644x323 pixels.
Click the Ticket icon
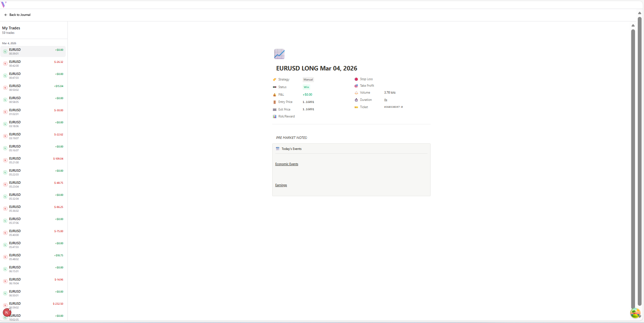[x=356, y=107]
